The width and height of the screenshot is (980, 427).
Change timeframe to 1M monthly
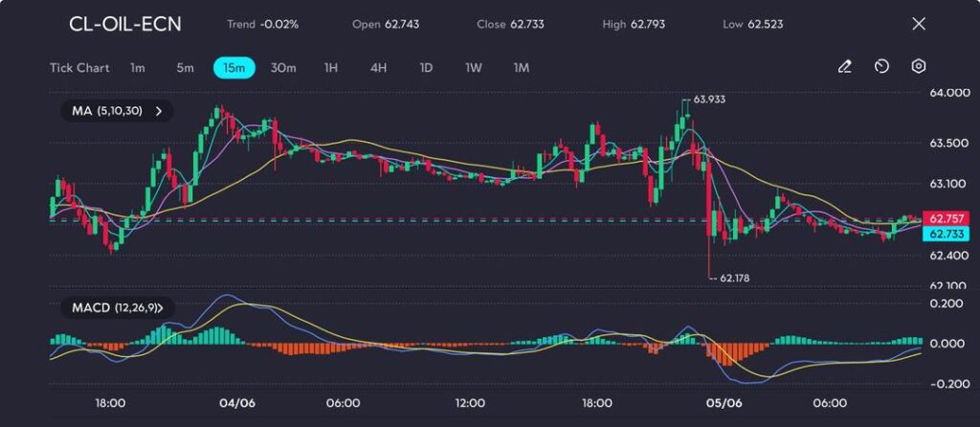[522, 68]
